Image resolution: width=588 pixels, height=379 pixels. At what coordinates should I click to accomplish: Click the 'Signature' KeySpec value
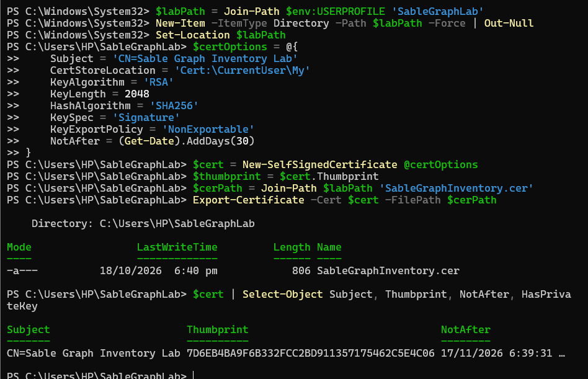(x=146, y=117)
